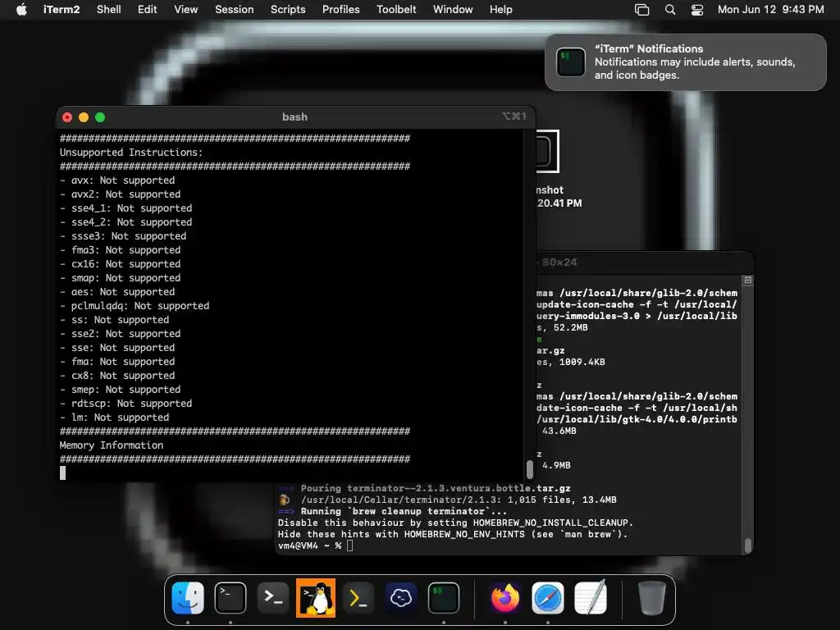Open the yellow prompt terminal app in Dock
This screenshot has height=630, width=840.
pos(358,597)
